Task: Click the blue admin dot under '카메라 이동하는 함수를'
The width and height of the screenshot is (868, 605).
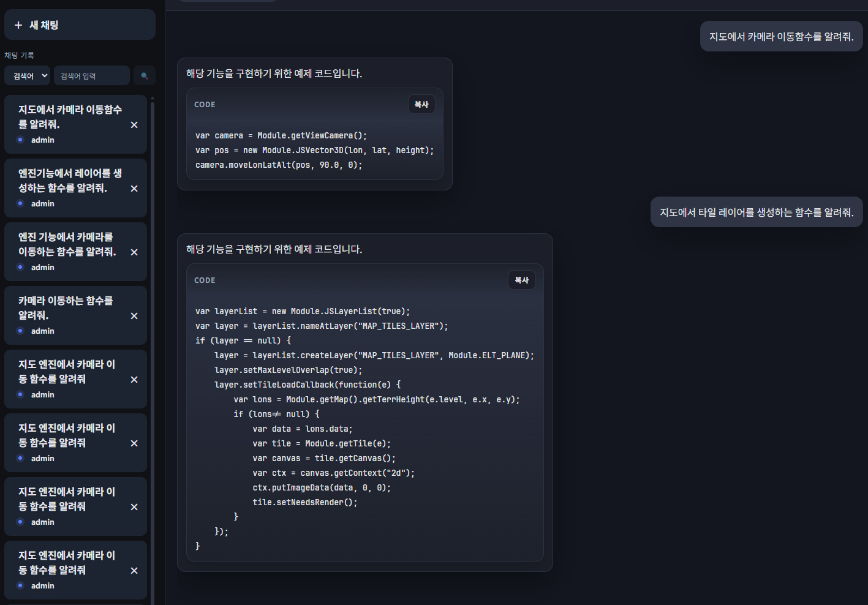Action: pos(20,331)
